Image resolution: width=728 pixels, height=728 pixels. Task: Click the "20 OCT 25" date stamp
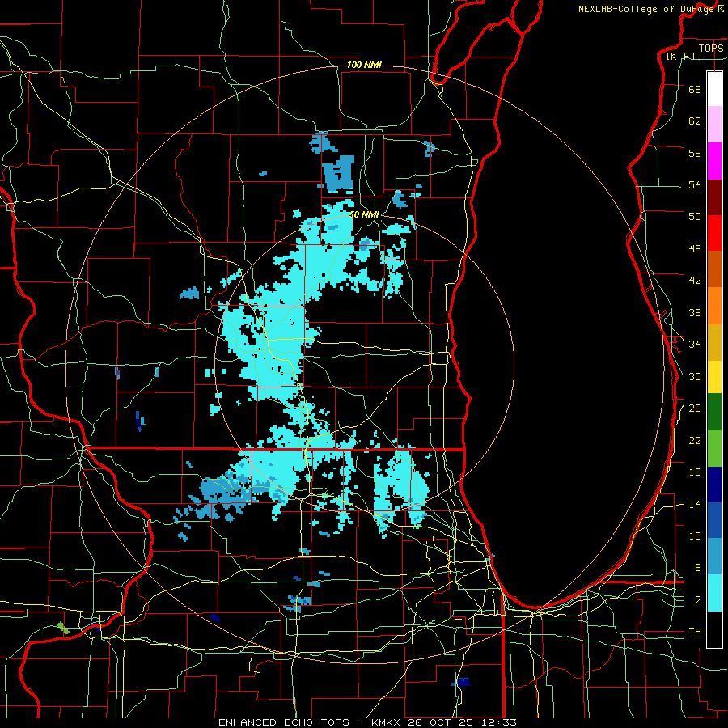(x=441, y=722)
